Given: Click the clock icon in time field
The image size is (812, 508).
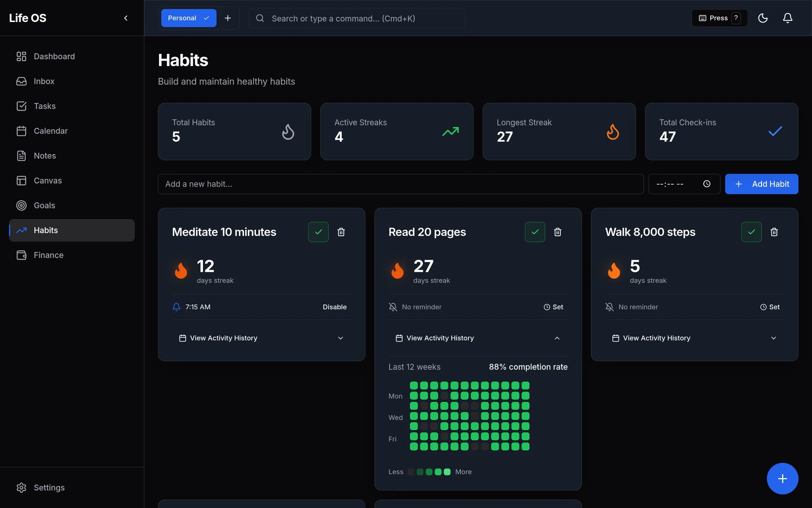Looking at the screenshot, I should [x=706, y=184].
